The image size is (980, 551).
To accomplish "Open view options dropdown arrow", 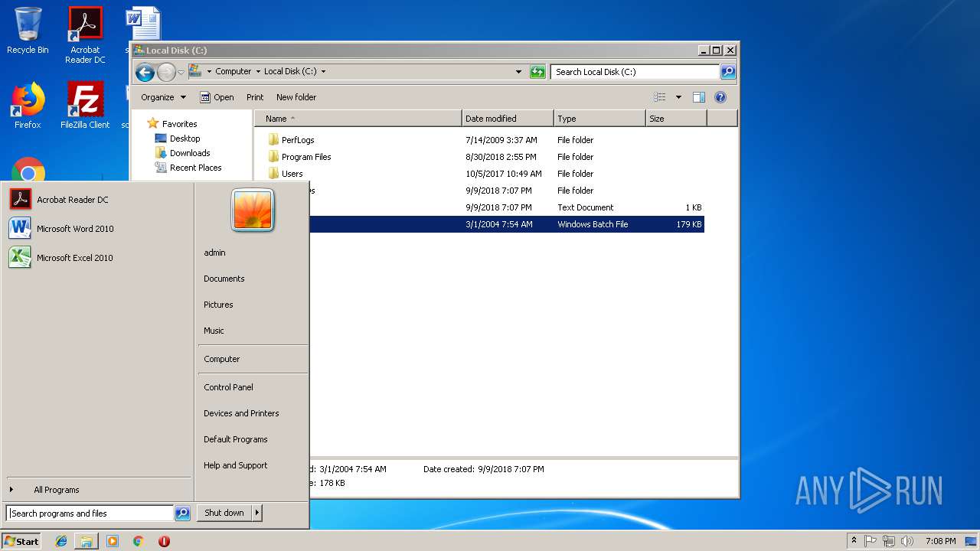I will coord(678,97).
